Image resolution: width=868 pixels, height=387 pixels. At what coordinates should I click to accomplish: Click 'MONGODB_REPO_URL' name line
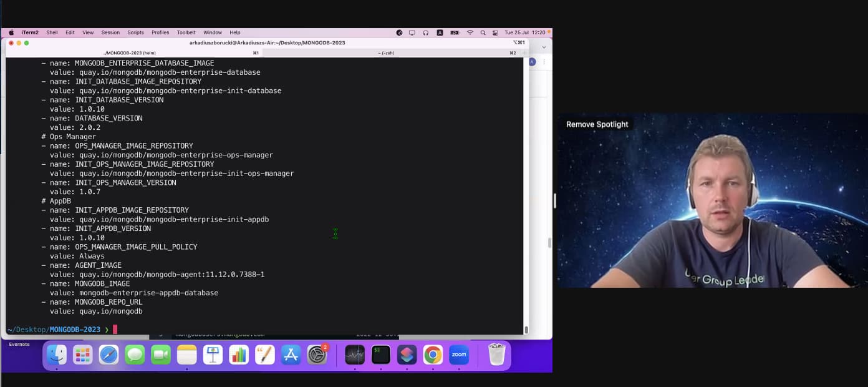coord(92,302)
